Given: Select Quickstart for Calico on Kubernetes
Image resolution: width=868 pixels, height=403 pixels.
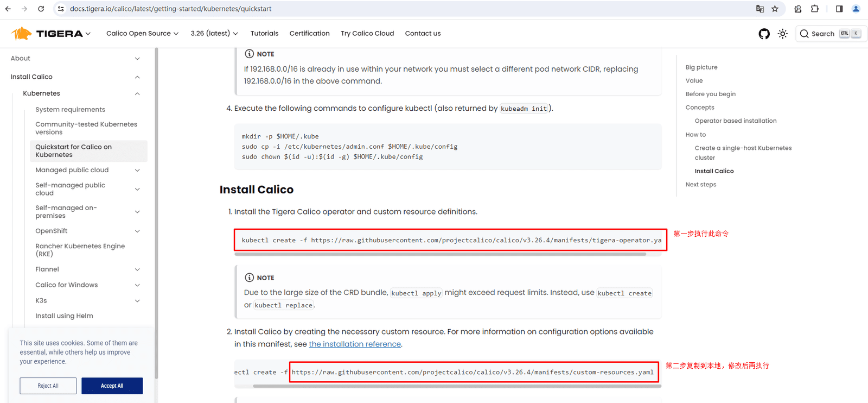Looking at the screenshot, I should (88, 151).
